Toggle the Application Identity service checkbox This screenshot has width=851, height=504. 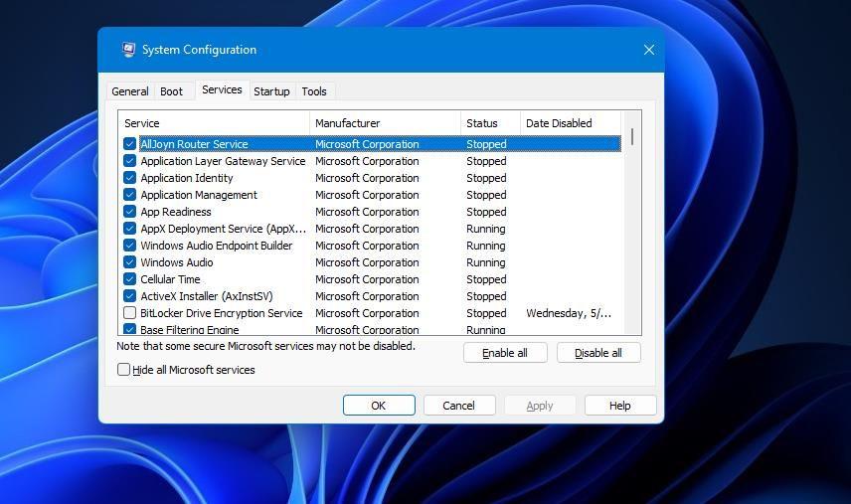[129, 178]
